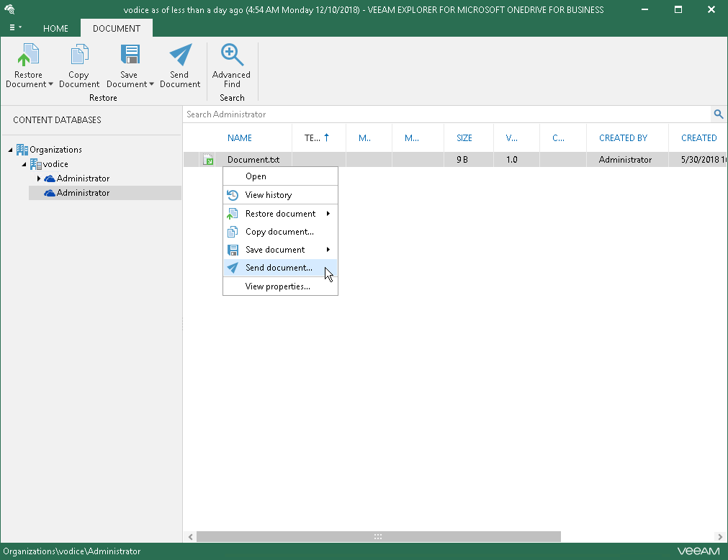This screenshot has width=728, height=560.
Task: Open Save document submenu arrow
Action: (328, 250)
